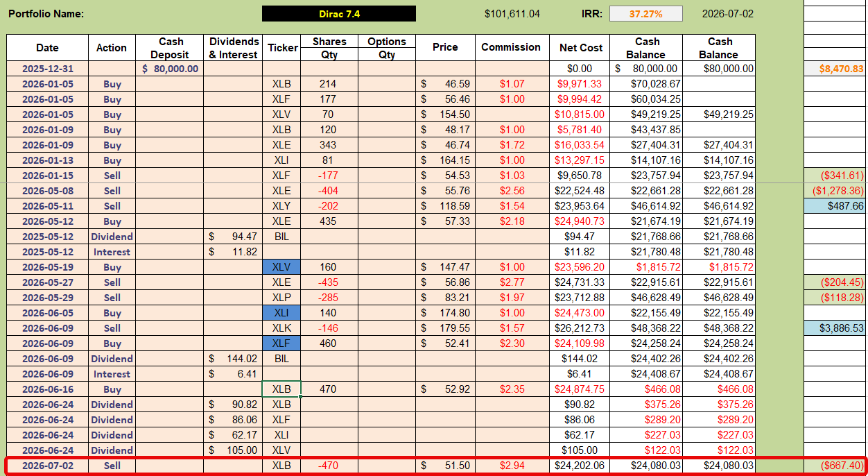Select the active XLB cell dated 2026-06-16
This screenshot has height=476, width=868.
click(x=281, y=389)
